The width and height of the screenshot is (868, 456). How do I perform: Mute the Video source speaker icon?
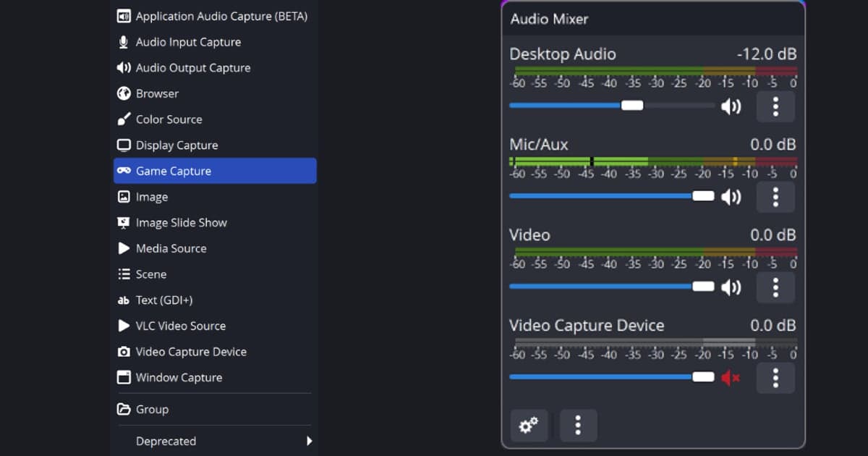[x=731, y=287]
